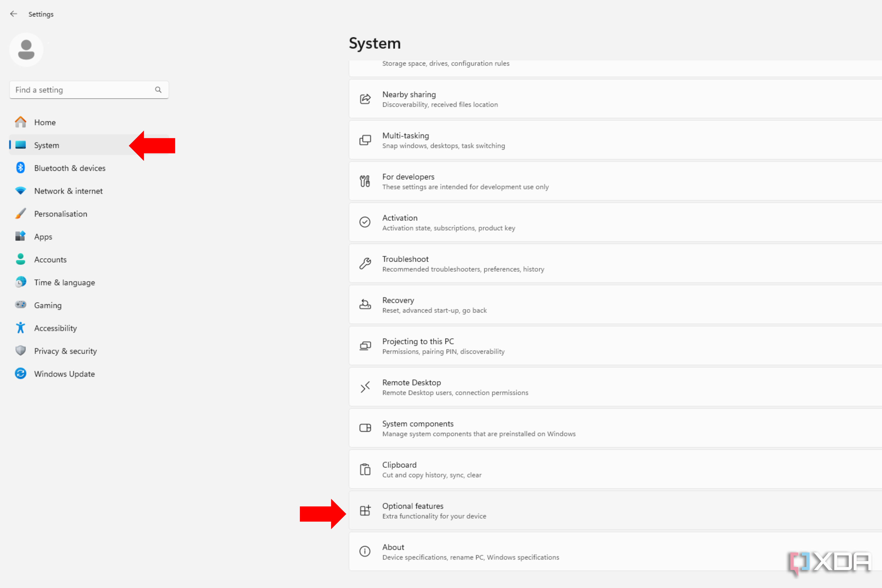This screenshot has height=588, width=882.
Task: Click the Gaming controller icon
Action: pos(20,305)
